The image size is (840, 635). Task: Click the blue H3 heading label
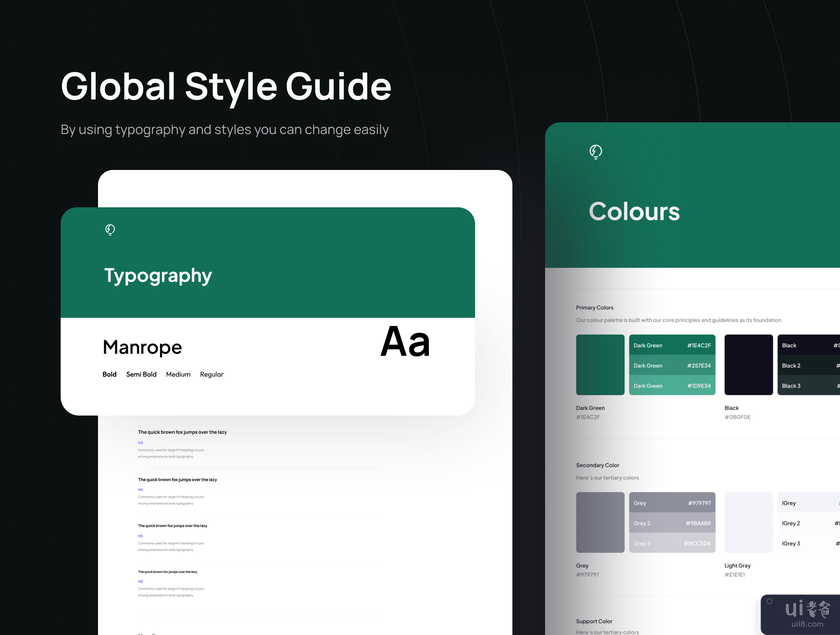[x=140, y=443]
